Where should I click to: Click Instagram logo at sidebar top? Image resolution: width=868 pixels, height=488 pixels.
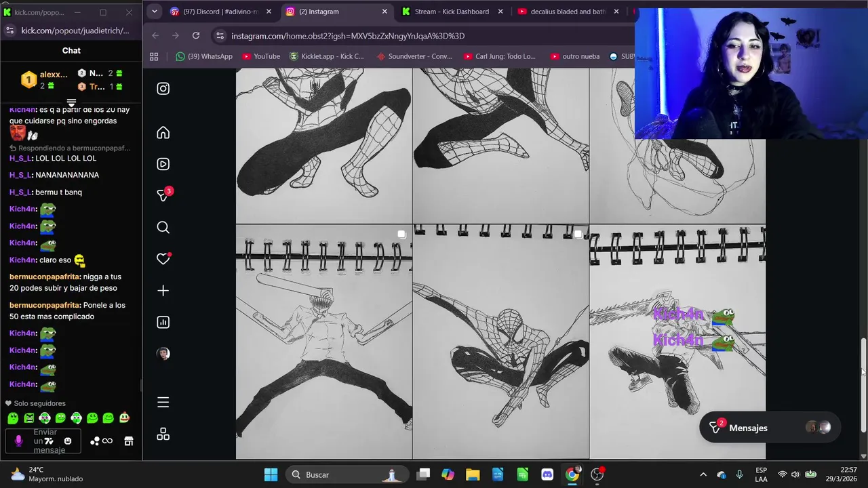pyautogui.click(x=163, y=88)
